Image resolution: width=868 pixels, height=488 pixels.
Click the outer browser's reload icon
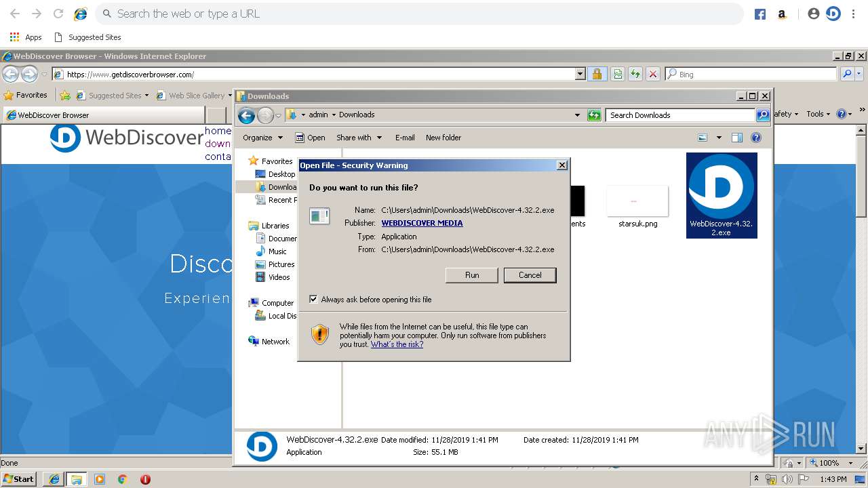point(58,14)
